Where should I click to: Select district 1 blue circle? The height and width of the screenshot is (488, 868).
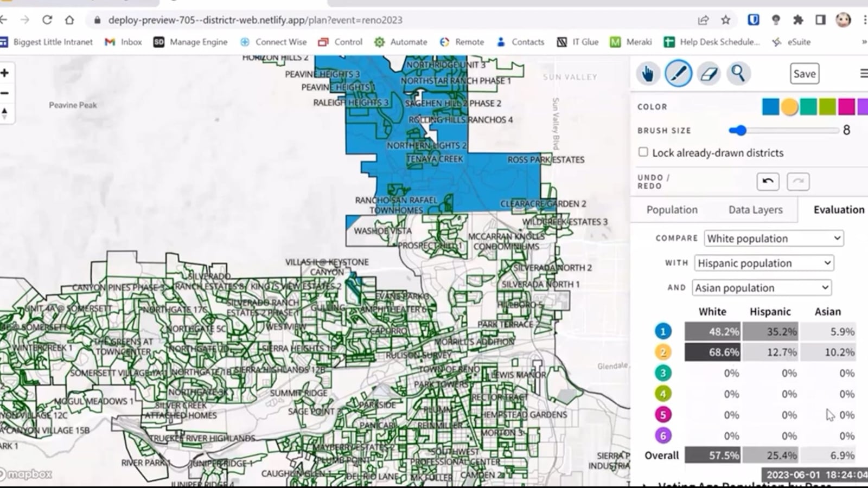click(662, 331)
